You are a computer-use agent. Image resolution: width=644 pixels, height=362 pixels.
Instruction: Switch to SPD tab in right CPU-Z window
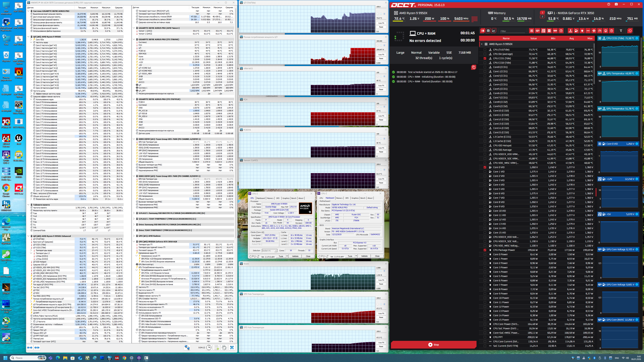[347, 198]
